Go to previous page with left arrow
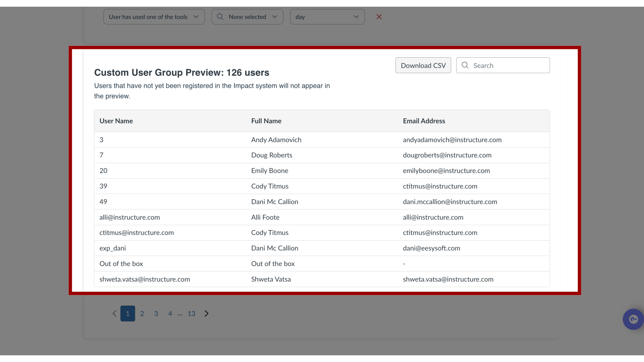644x362 pixels. (x=114, y=313)
